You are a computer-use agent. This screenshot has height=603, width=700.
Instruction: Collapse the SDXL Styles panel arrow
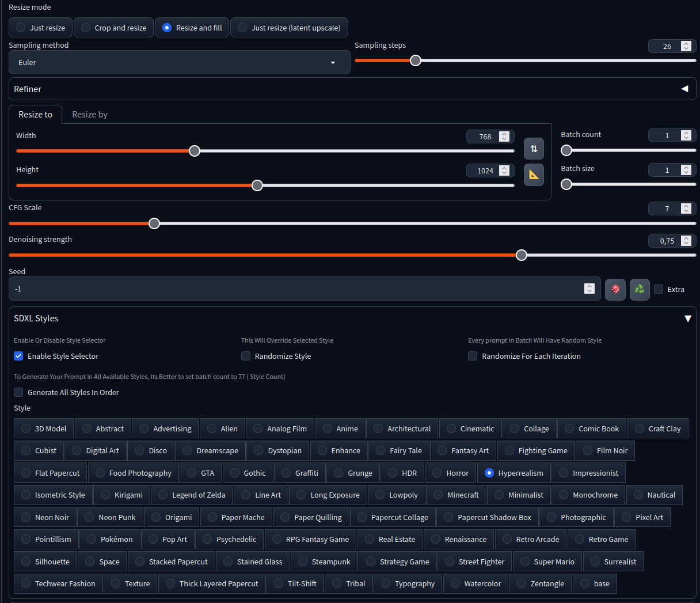click(x=687, y=318)
